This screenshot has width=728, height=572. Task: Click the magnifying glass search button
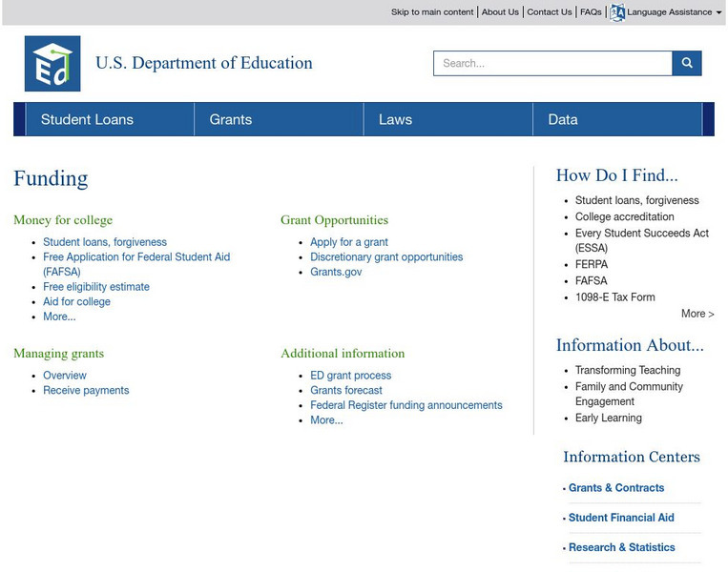click(687, 63)
